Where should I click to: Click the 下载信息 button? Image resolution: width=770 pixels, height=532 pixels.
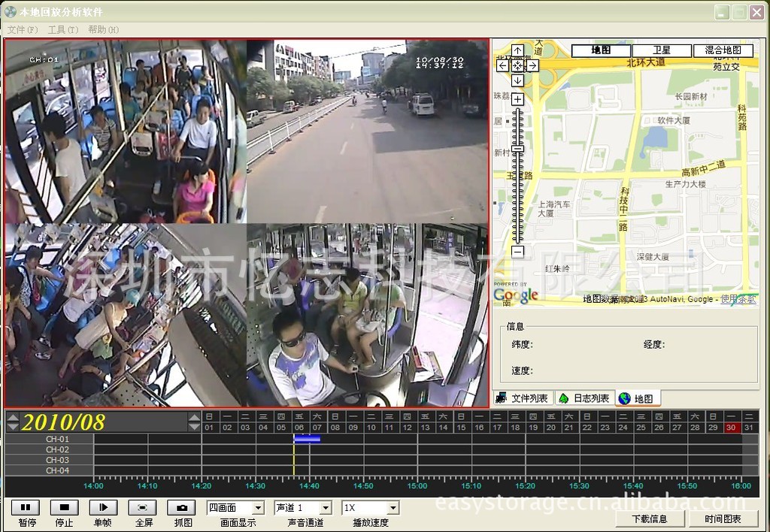pyautogui.click(x=650, y=518)
